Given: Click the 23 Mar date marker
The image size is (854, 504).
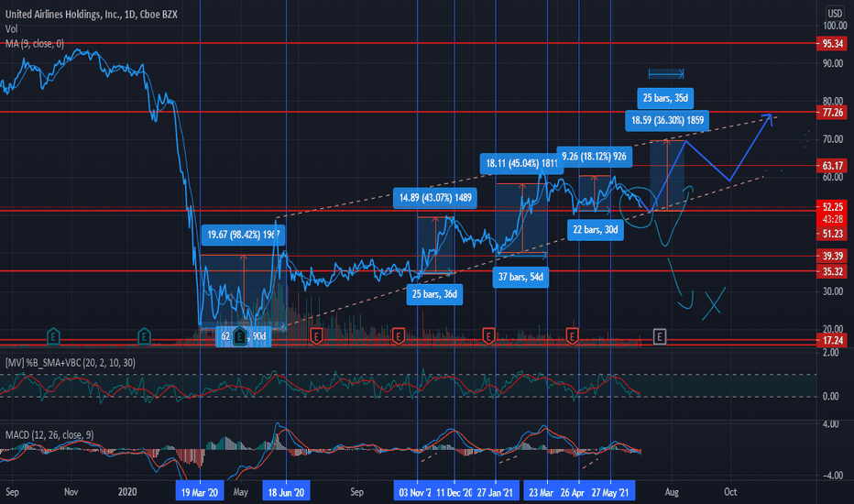Looking at the screenshot, I should [541, 492].
